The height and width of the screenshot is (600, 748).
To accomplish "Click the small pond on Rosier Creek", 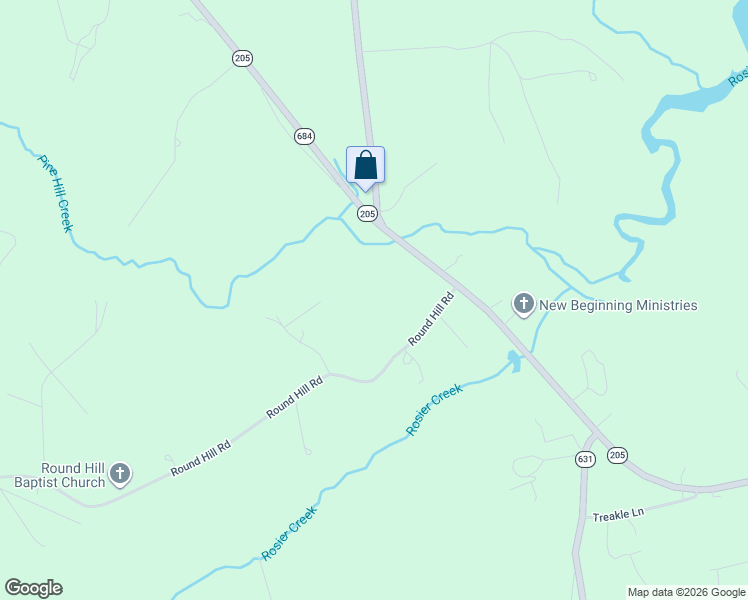I will click(514, 361).
